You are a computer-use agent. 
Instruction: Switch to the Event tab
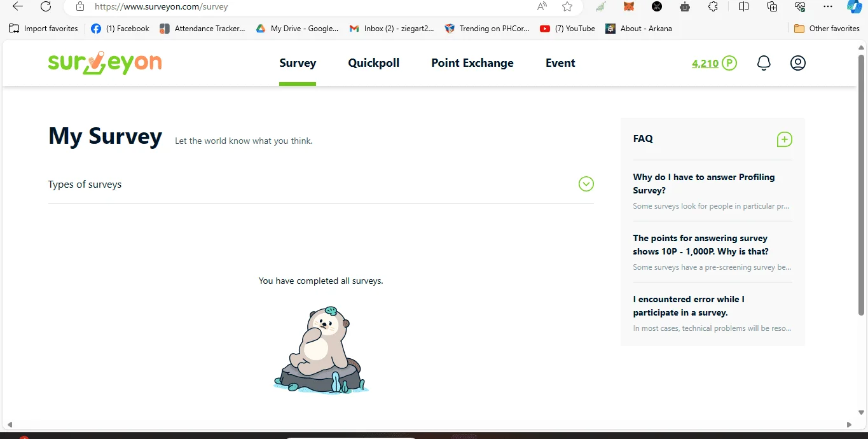point(560,63)
